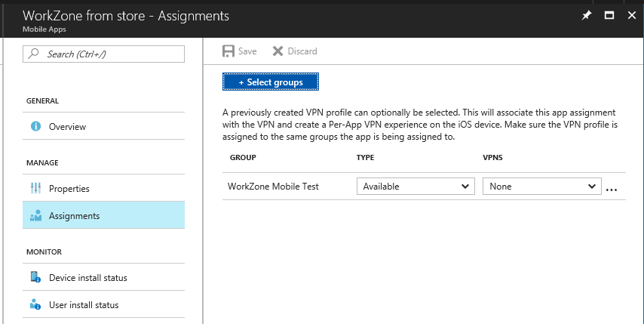Open User install status page

click(103, 304)
